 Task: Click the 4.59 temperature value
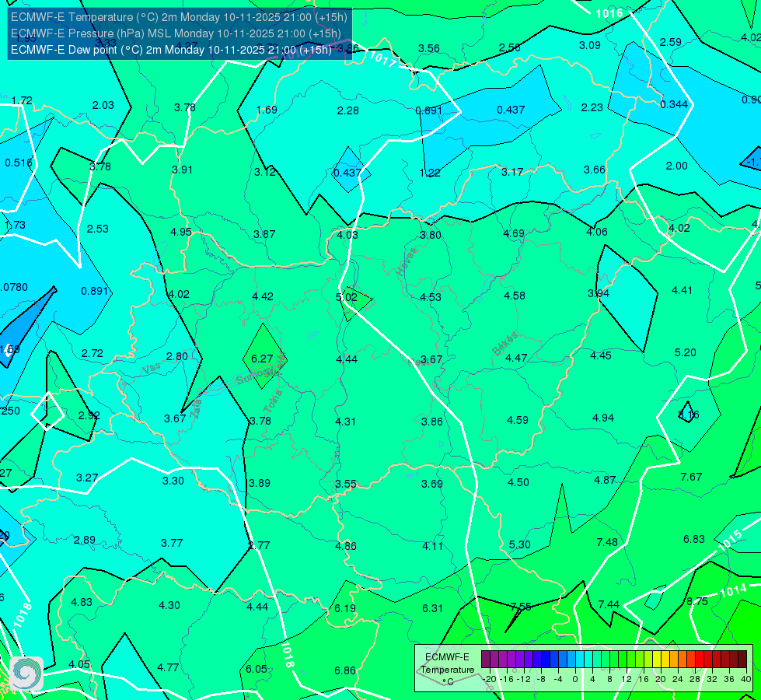(518, 420)
